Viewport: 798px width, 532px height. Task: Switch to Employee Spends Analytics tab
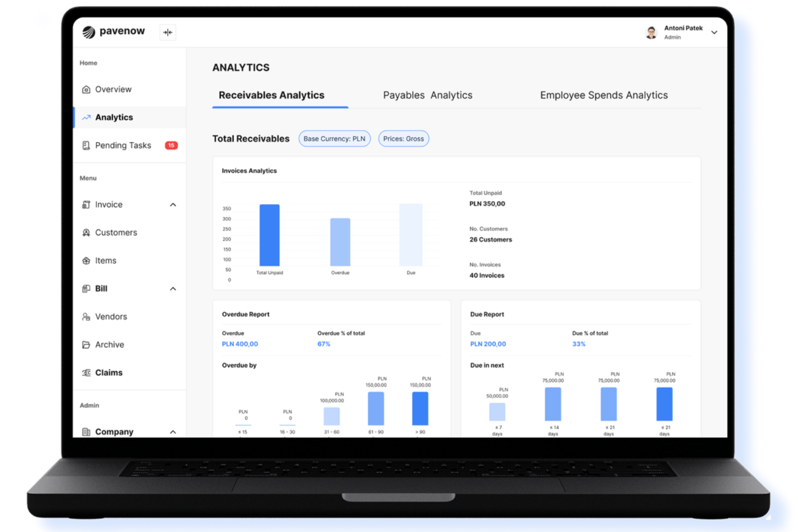pos(604,95)
